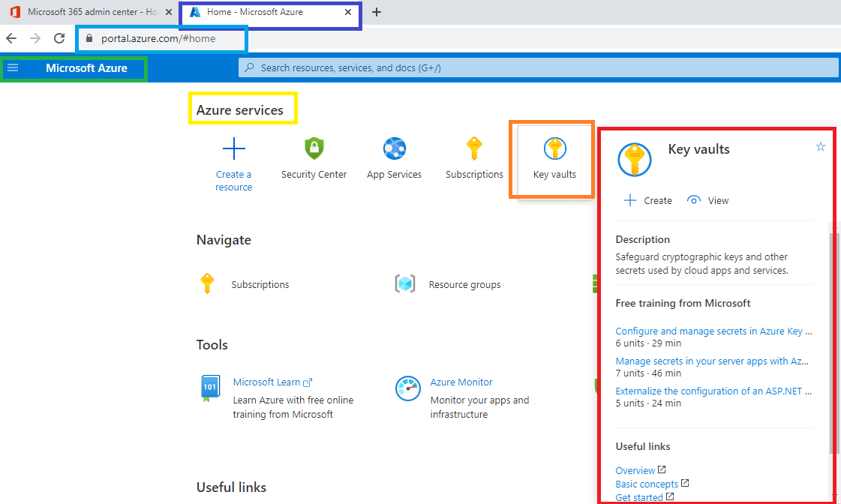Open Key vaults service tile icon

[x=554, y=148]
